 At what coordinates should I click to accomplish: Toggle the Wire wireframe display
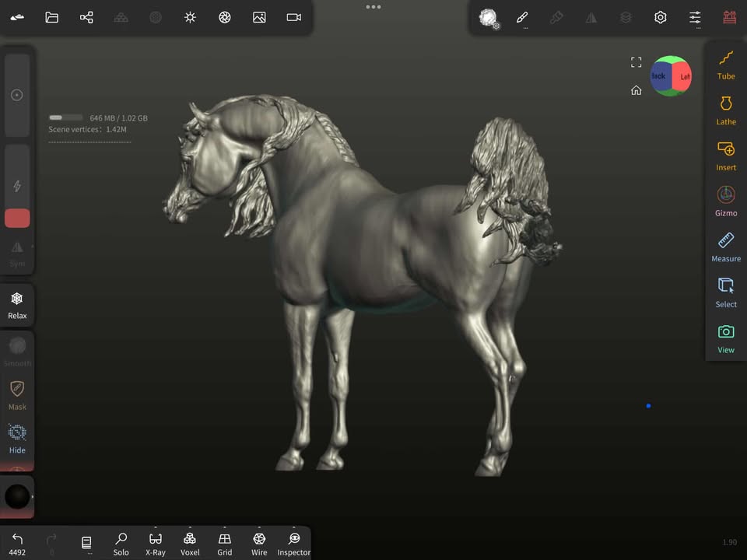259,543
